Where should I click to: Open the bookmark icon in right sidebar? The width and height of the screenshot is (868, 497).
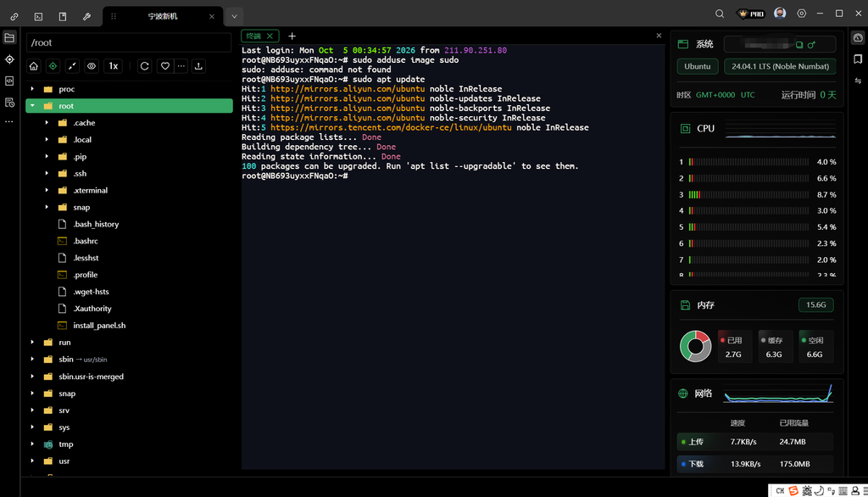[858, 59]
